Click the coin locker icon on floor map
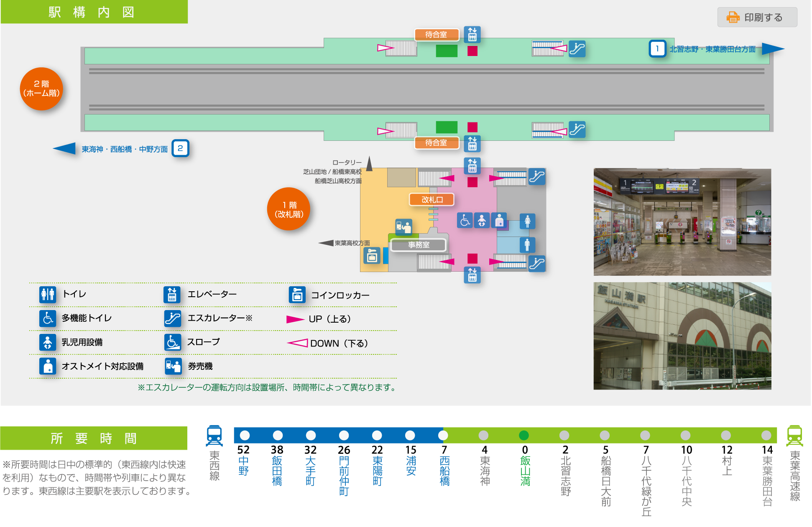Viewport: 812px width, 527px height. tap(372, 256)
